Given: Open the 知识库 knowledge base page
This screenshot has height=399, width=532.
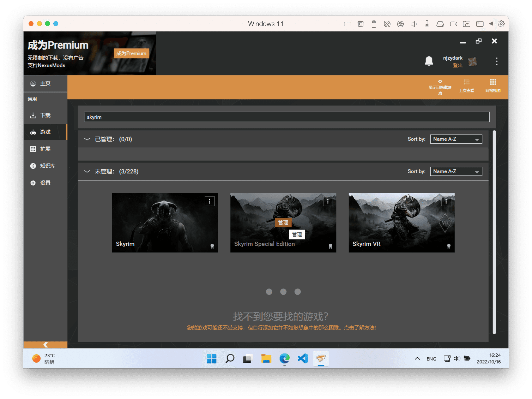Looking at the screenshot, I should 45,166.
